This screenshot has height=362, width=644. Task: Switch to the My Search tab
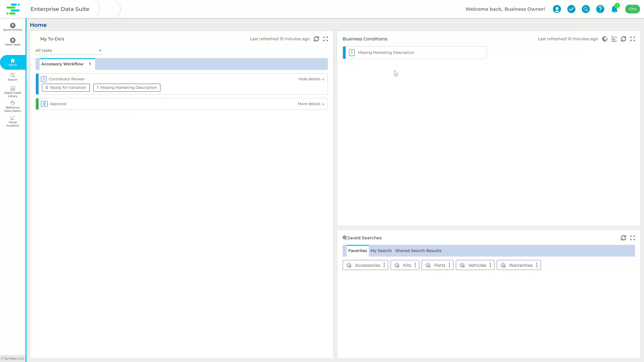(381, 250)
